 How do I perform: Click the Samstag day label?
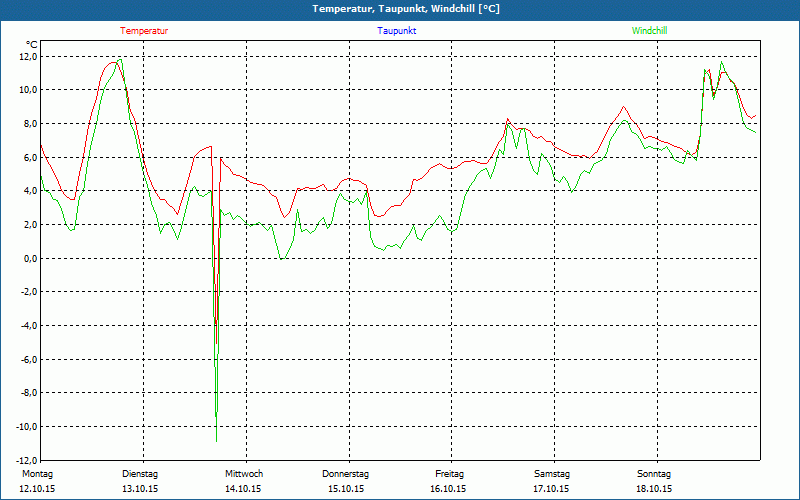[552, 474]
